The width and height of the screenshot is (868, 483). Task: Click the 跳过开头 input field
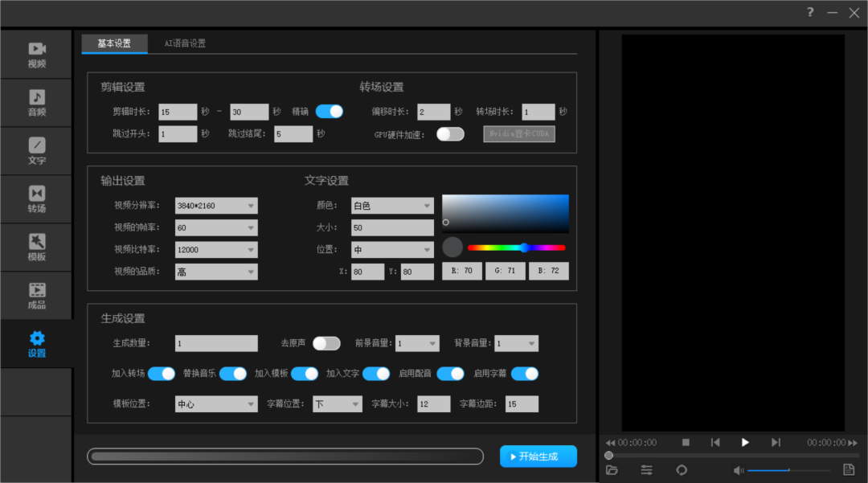click(178, 134)
